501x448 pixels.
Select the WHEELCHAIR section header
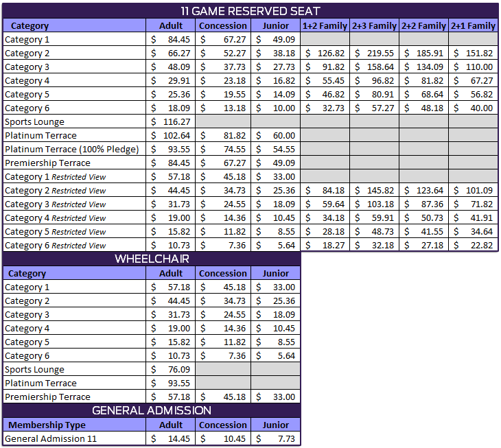pyautogui.click(x=152, y=259)
